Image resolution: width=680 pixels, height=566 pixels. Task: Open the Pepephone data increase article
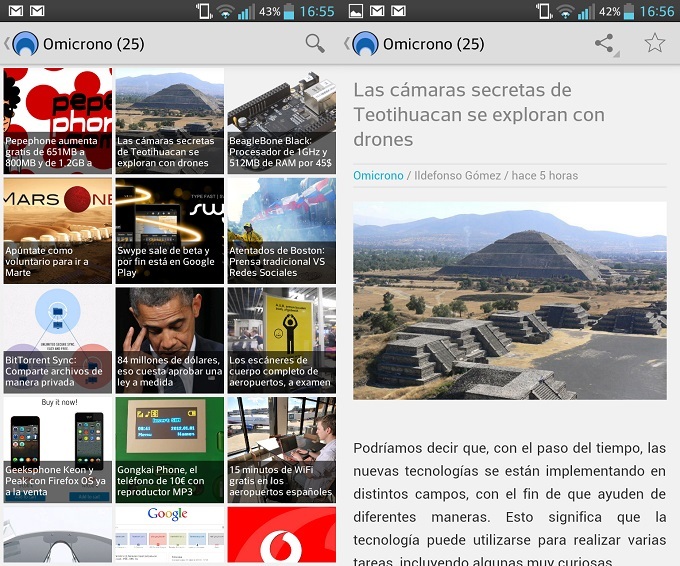point(58,120)
